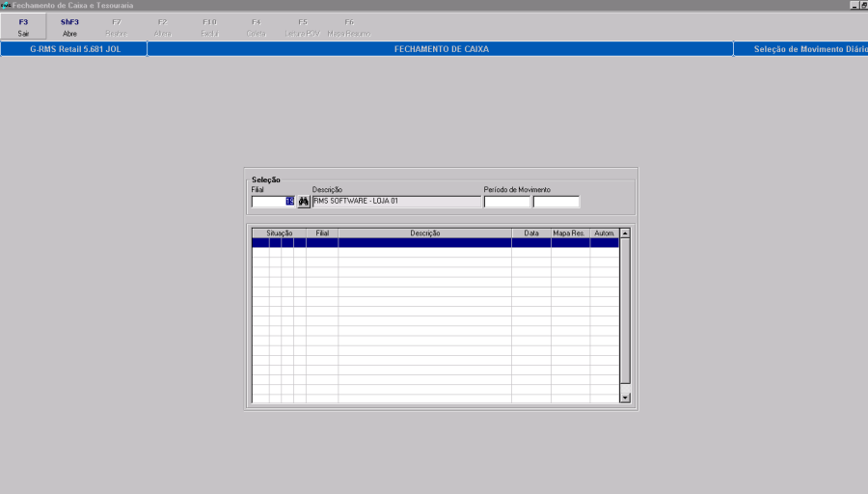Click the FECHAMENTO DE CAIXA banner title

(x=441, y=49)
